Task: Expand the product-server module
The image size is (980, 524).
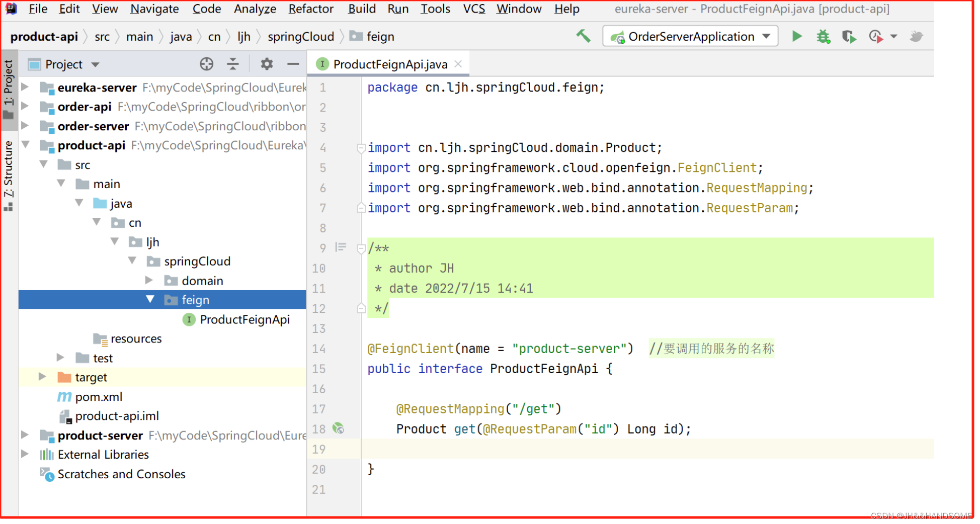Action: tap(25, 435)
